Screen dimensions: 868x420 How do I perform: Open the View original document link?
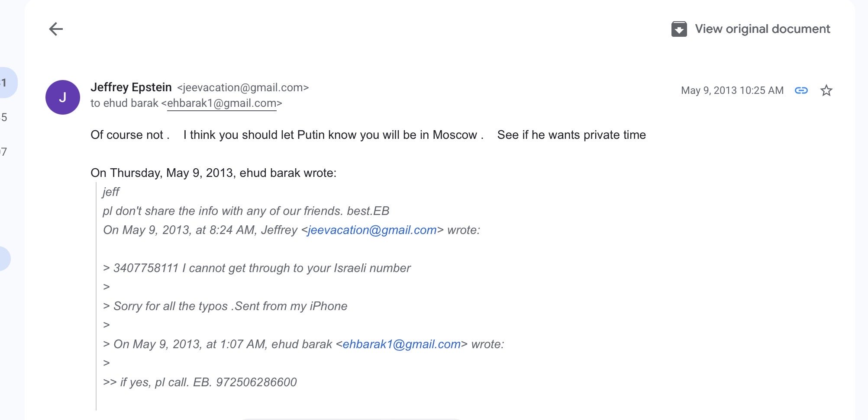(x=762, y=29)
